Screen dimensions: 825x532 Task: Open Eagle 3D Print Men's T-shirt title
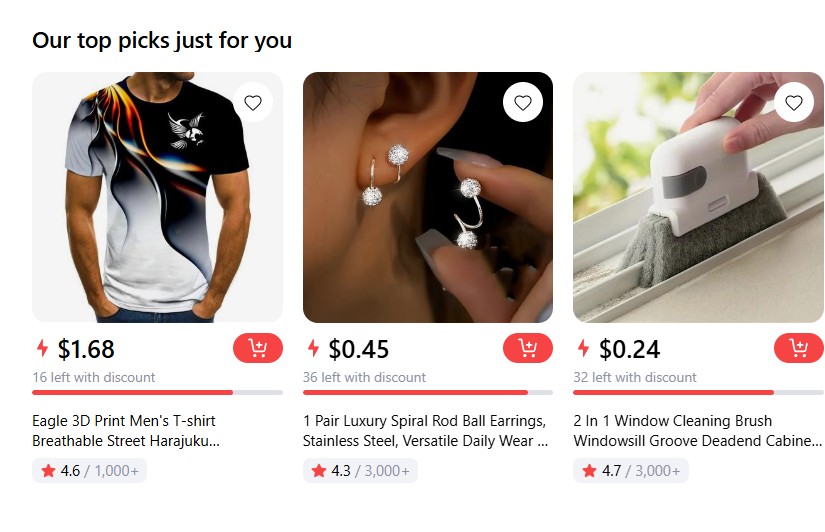click(x=125, y=431)
